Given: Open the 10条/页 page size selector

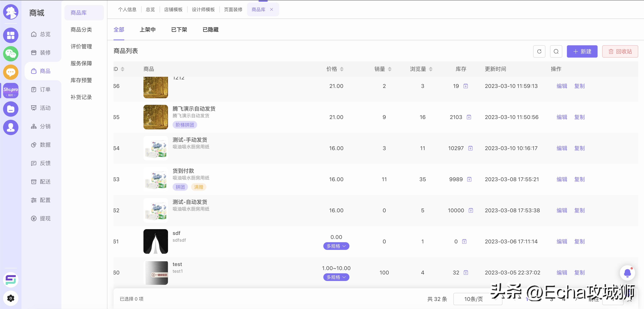Looking at the screenshot, I should coord(478,299).
